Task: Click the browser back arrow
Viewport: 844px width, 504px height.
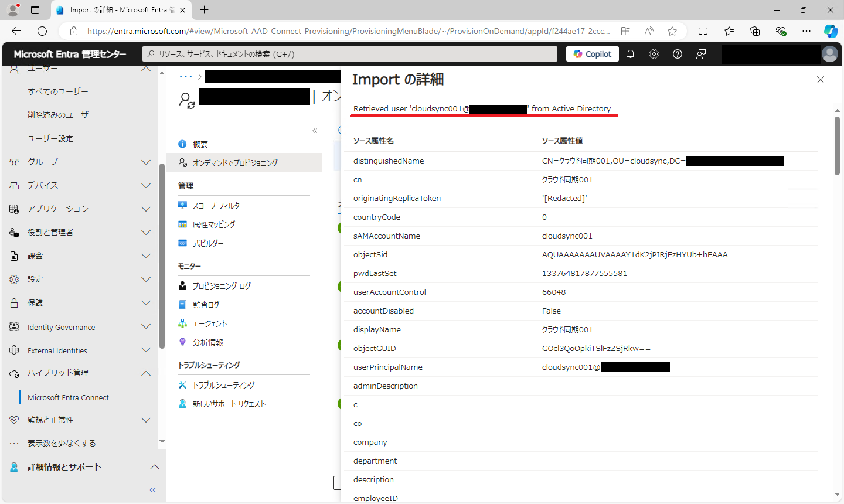Action: (16, 31)
